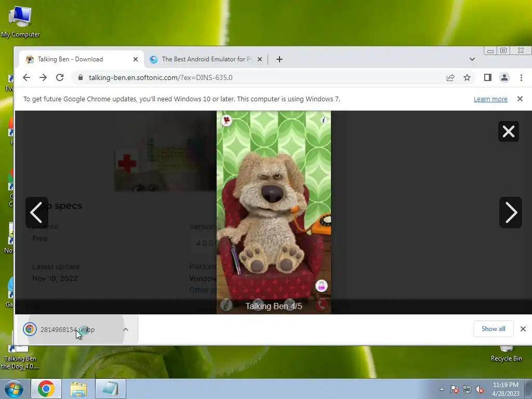Click the Talking Ben 4/5 caption
The height and width of the screenshot is (399, 532).
point(274,306)
